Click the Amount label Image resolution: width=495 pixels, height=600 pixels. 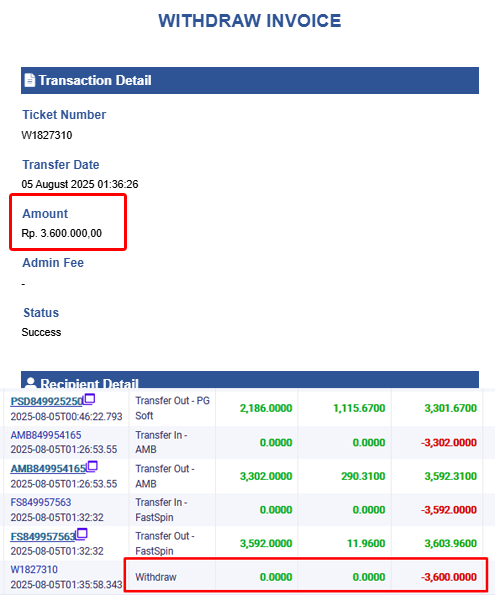click(45, 214)
